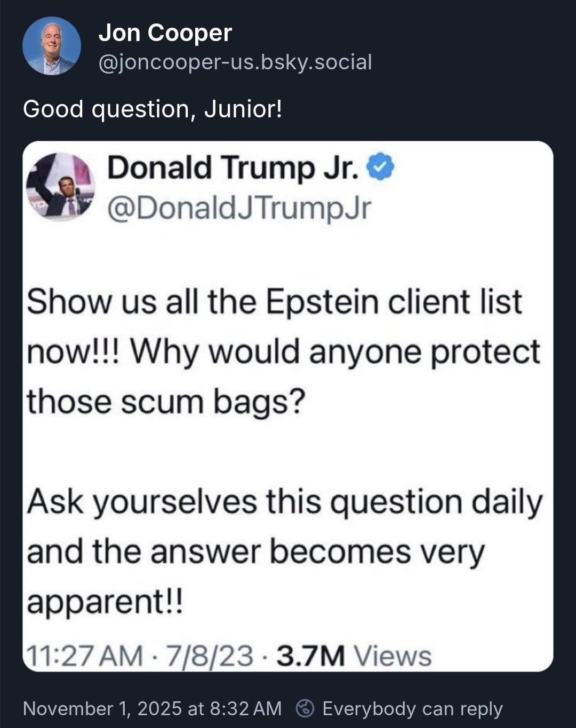Click Donald Trump Jr.'s avatar in screenshot
This screenshot has height=728, width=576.
(x=60, y=187)
